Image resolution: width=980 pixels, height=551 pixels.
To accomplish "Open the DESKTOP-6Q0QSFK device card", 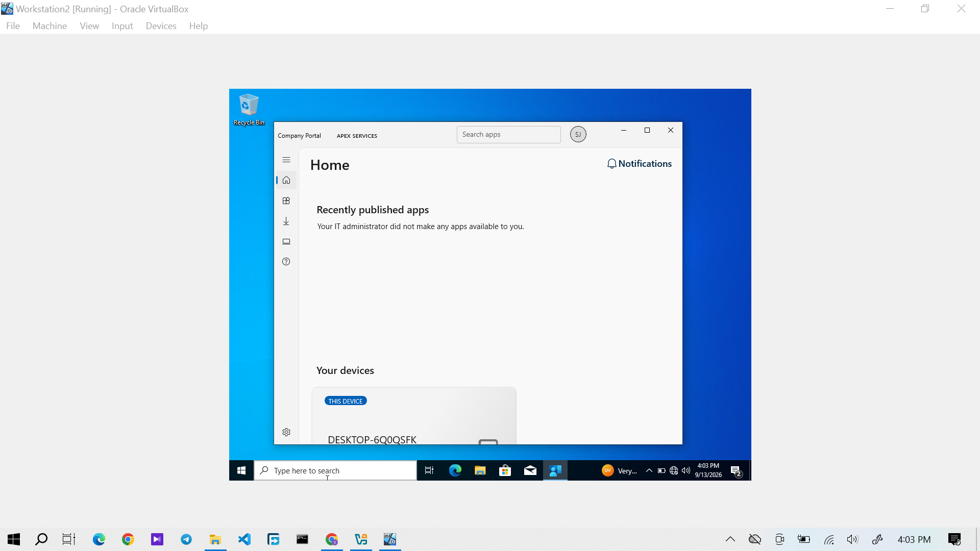I will 414,416.
